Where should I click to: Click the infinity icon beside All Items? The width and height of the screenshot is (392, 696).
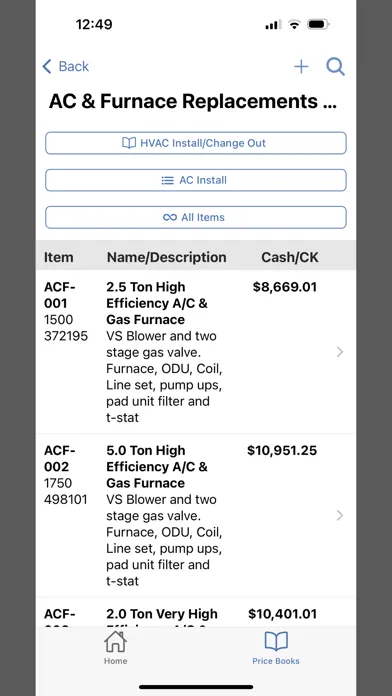(x=170, y=218)
